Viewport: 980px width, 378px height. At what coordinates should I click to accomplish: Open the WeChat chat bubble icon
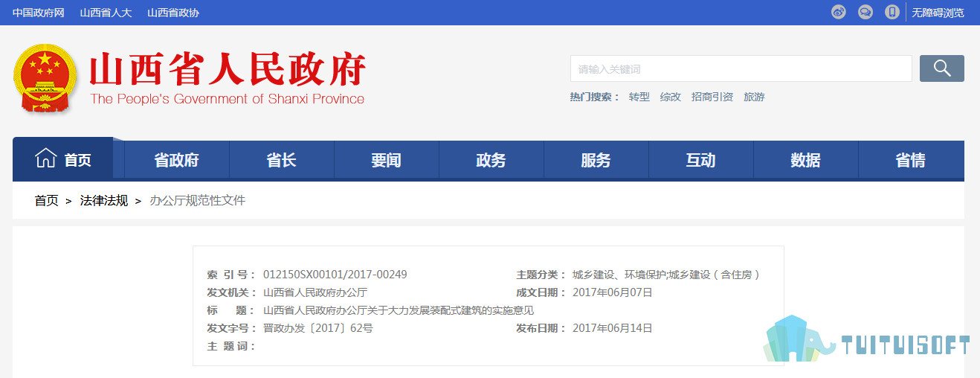(865, 12)
